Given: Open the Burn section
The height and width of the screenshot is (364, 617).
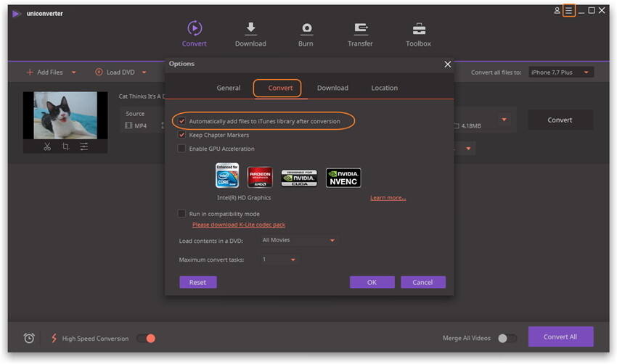Looking at the screenshot, I should click(x=306, y=34).
